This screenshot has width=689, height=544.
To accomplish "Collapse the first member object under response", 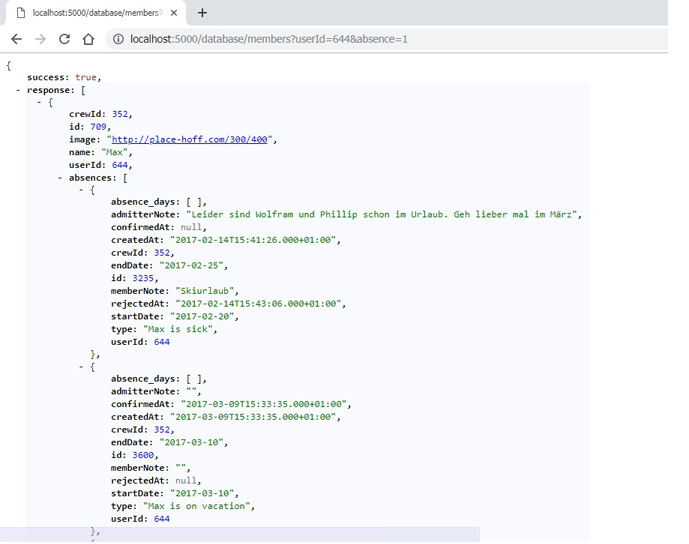I will (x=39, y=102).
